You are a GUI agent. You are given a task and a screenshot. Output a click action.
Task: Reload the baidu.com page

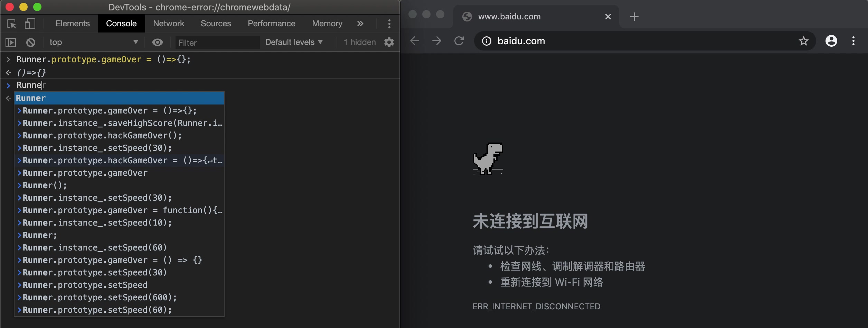(459, 41)
